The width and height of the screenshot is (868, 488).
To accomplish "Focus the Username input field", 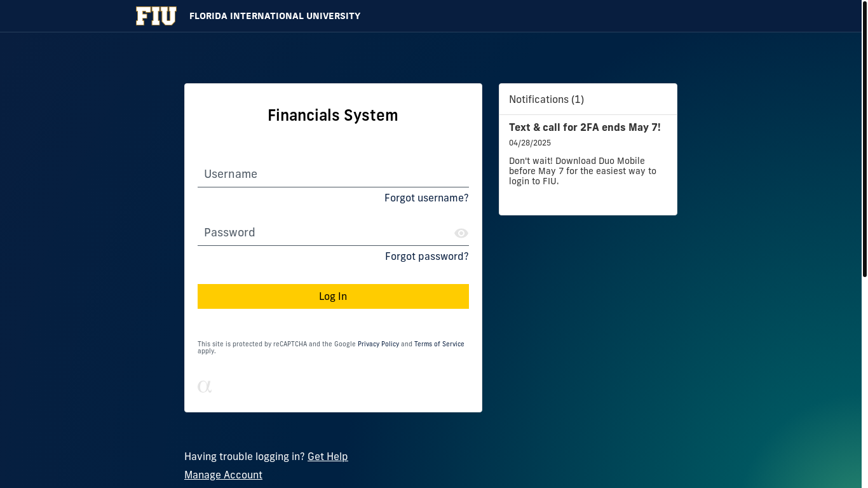I will [x=333, y=174].
